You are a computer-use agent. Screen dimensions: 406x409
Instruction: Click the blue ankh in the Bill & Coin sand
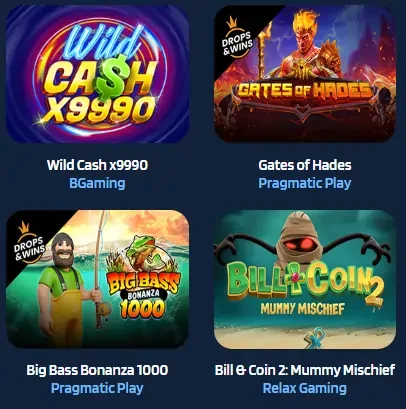[x=314, y=337]
